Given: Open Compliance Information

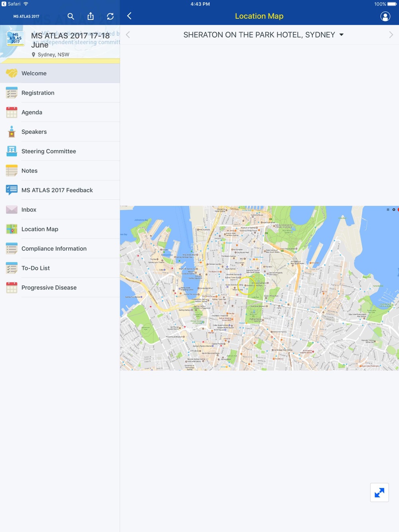Looking at the screenshot, I should coord(60,249).
